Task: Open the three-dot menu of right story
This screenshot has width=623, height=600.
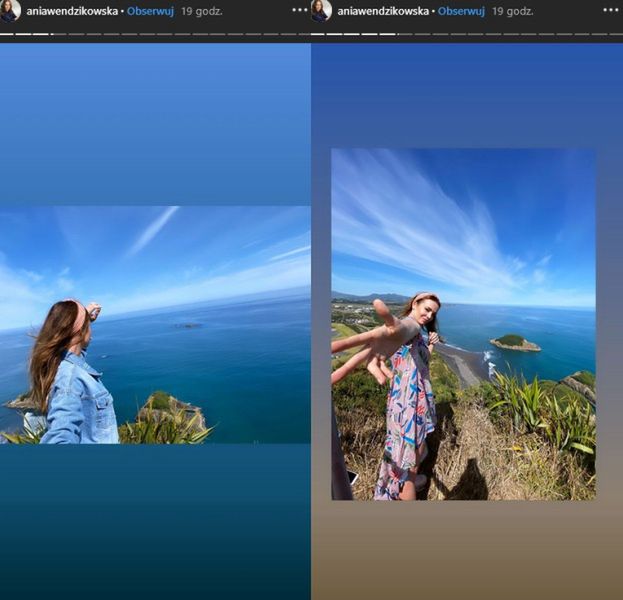Action: (x=611, y=10)
